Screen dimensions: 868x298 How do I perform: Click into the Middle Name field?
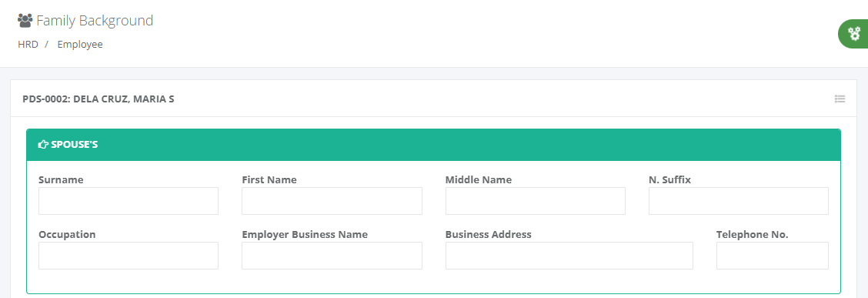[x=536, y=200]
